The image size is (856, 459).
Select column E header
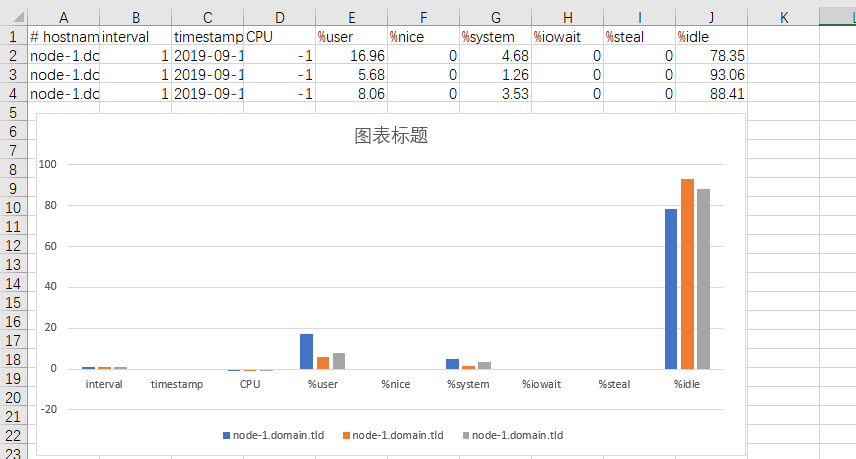click(352, 17)
